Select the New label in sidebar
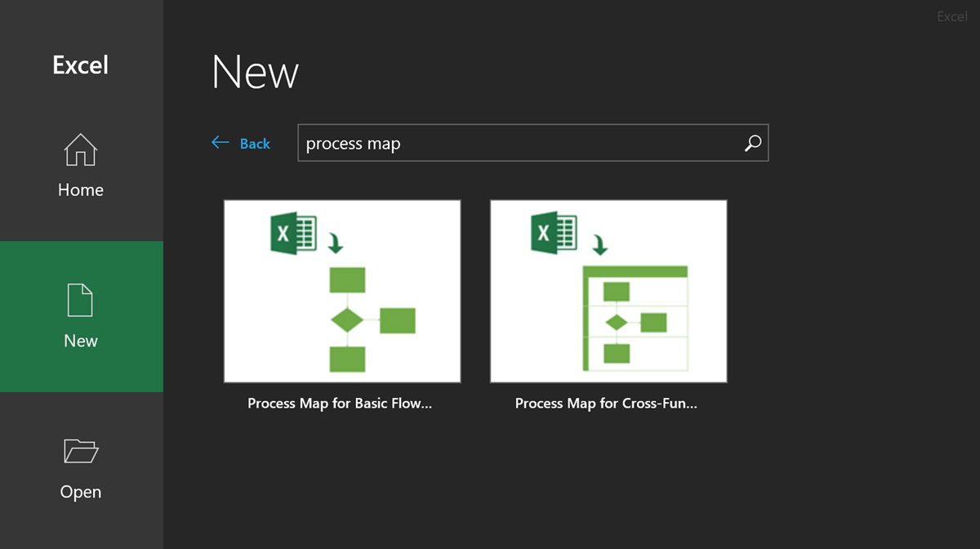 81,341
